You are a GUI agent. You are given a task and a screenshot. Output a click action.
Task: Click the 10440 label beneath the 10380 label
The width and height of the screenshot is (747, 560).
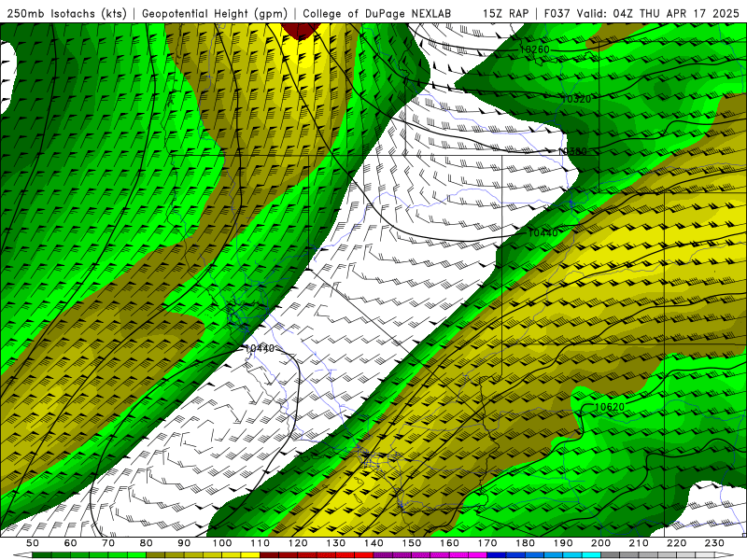pos(543,232)
